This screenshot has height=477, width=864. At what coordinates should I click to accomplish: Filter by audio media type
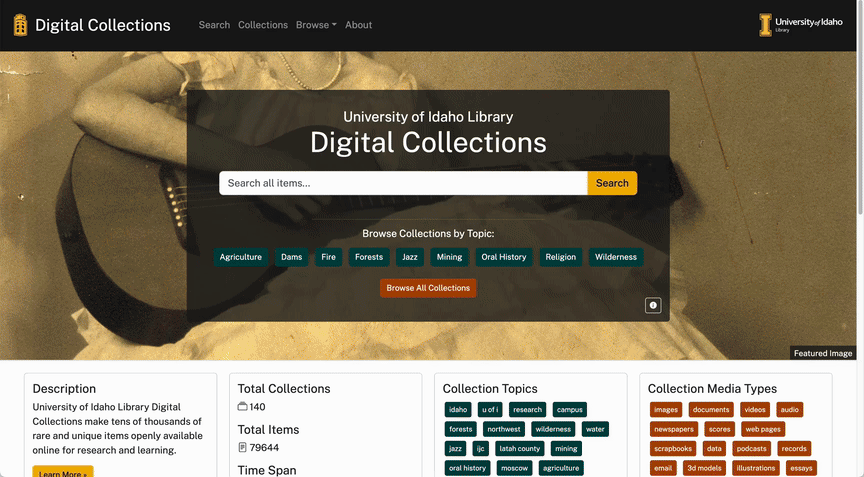[x=790, y=410]
